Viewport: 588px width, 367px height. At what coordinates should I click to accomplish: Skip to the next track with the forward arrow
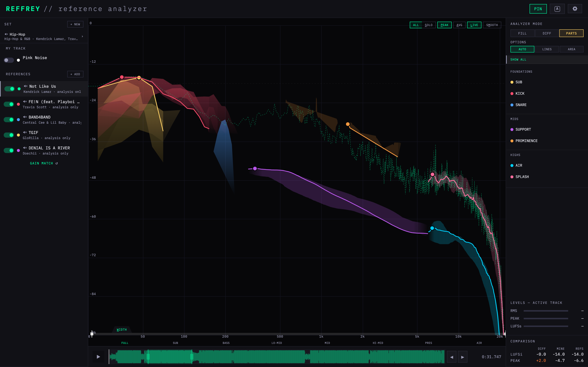pos(463,357)
